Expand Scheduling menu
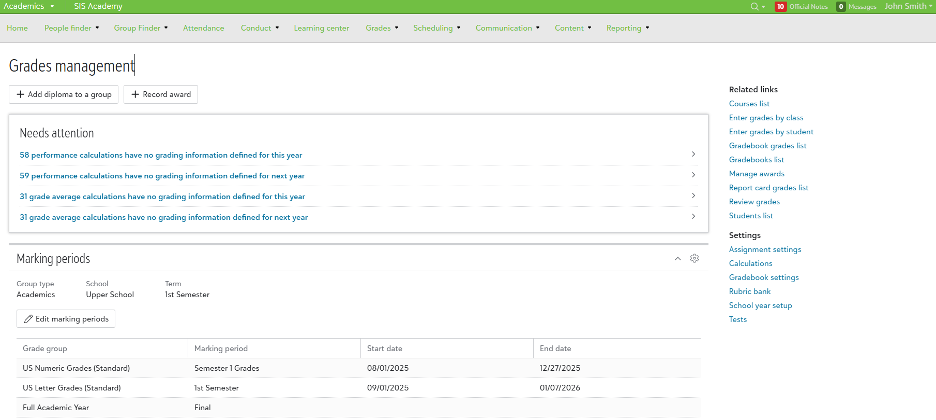Screen dimensions: 936x420 pos(437,28)
